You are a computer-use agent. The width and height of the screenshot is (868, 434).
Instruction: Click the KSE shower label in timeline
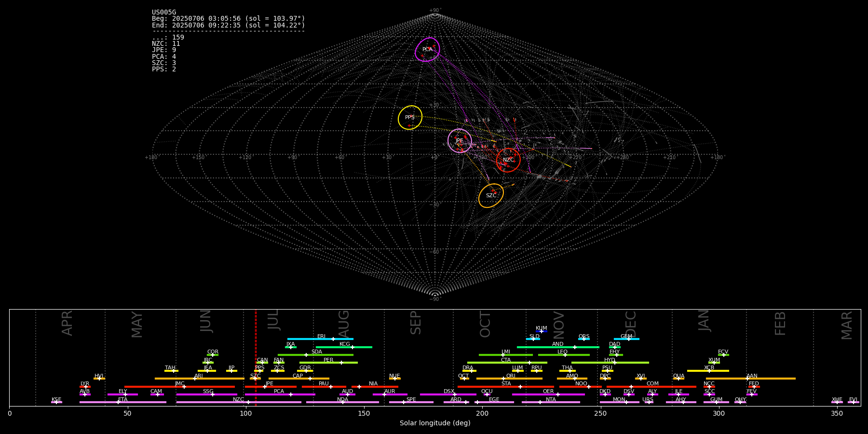pos(56,400)
